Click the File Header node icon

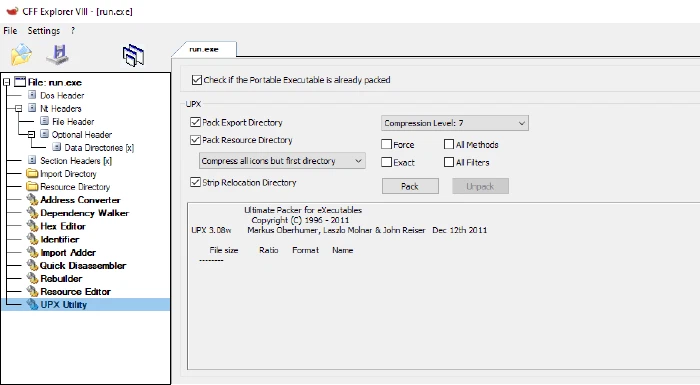tap(44, 121)
